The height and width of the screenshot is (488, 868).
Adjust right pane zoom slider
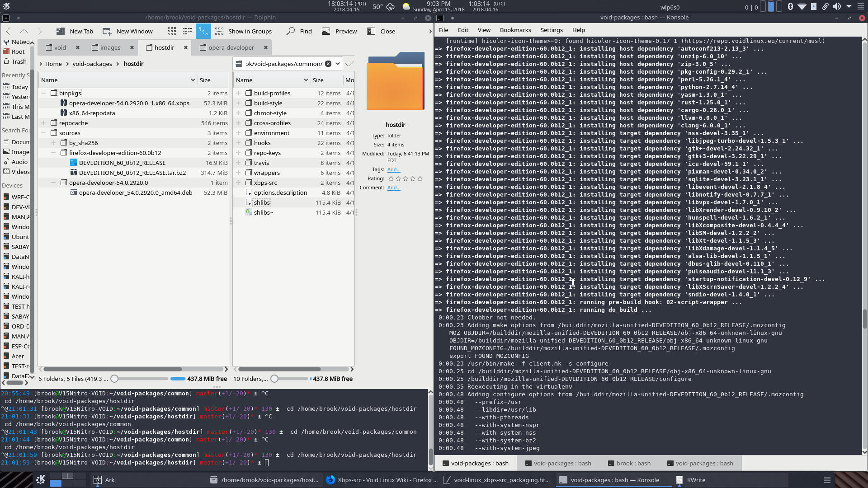coord(289,379)
